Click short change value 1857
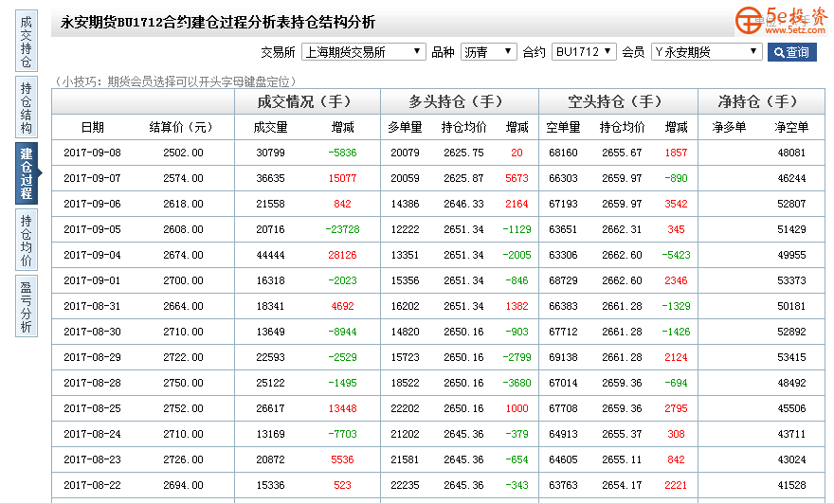Image resolution: width=834 pixels, height=504 pixels. [676, 153]
